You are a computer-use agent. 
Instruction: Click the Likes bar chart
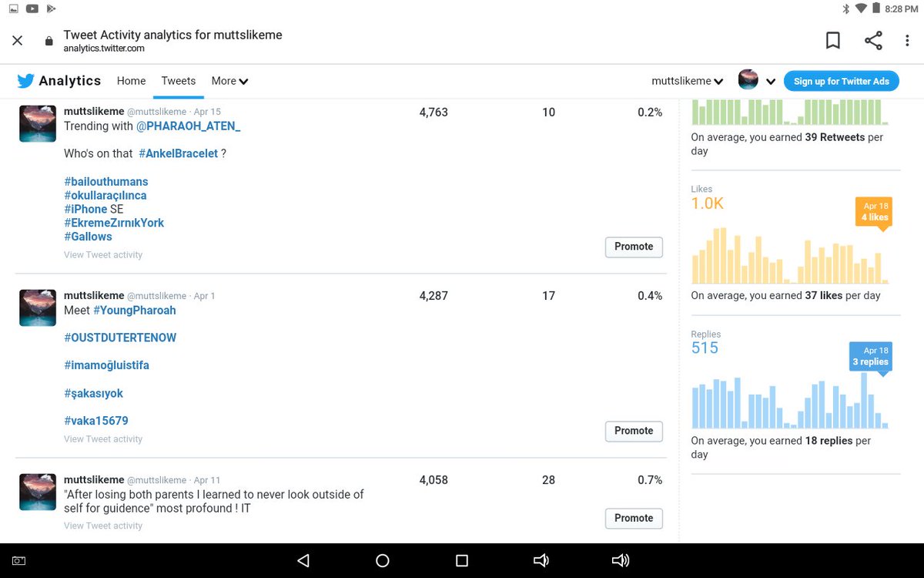point(790,256)
